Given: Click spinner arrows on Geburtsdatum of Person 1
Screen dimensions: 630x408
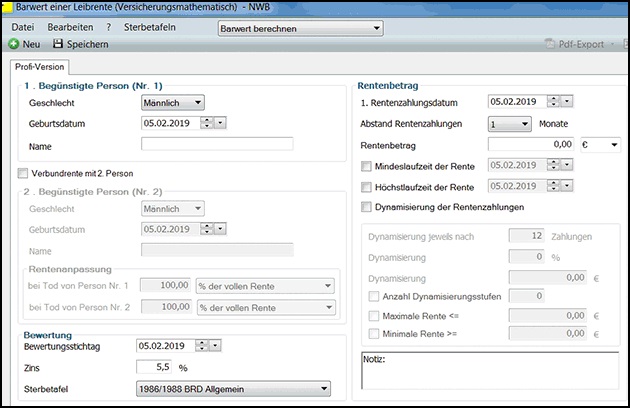Looking at the screenshot, I should point(206,123).
